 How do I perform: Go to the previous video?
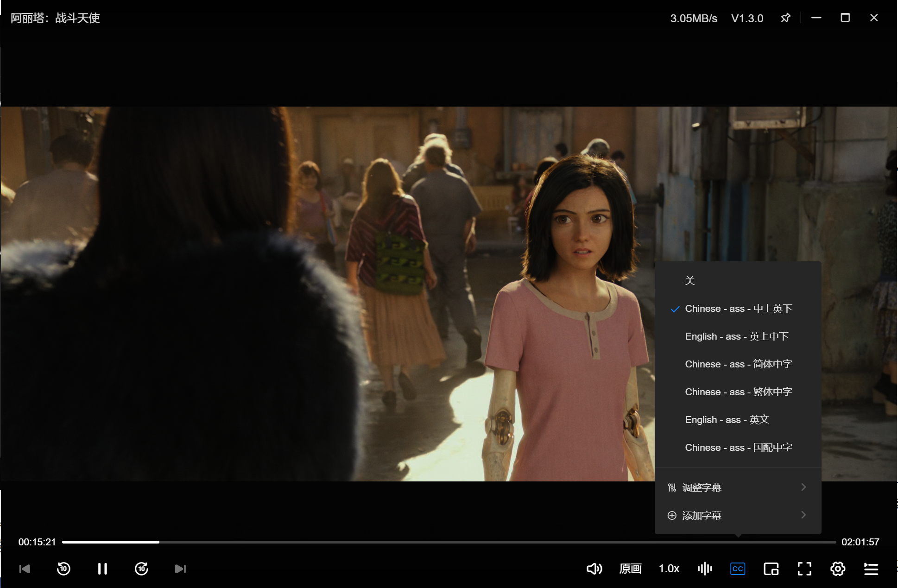[25, 569]
